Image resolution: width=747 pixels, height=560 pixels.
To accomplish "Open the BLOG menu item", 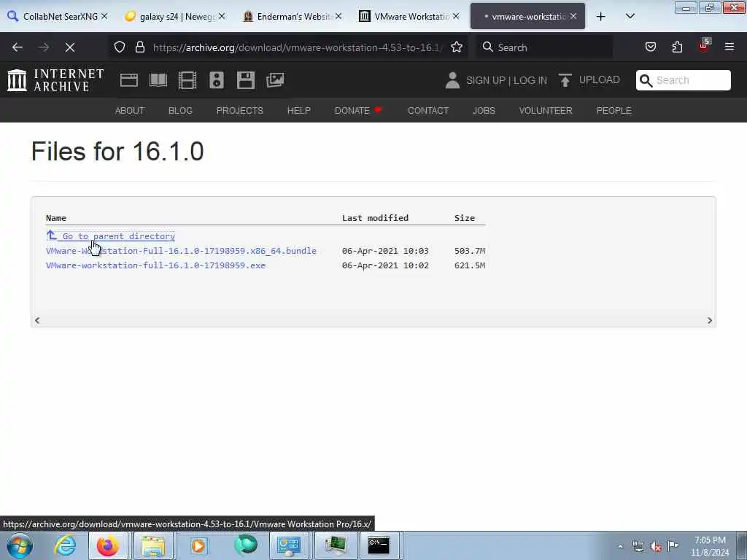I will tap(181, 111).
